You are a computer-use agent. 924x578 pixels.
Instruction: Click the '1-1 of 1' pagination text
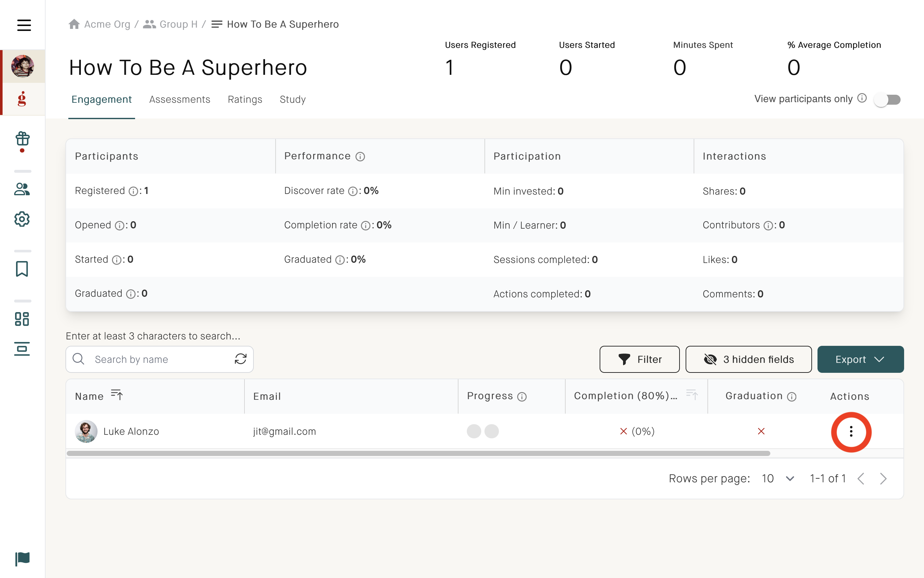(x=827, y=478)
